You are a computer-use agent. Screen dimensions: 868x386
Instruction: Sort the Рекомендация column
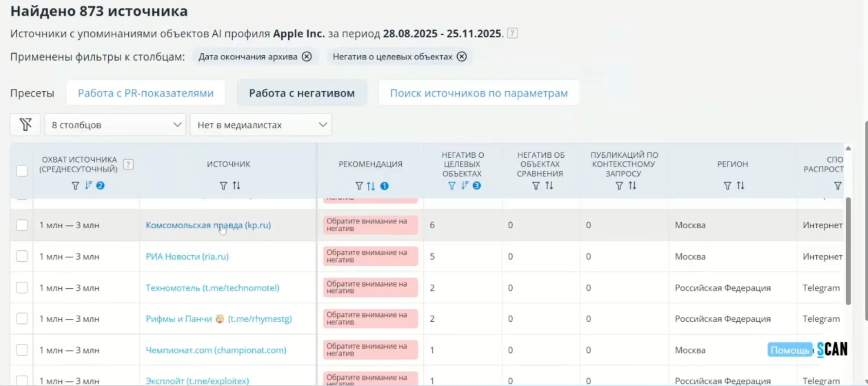pyautogui.click(x=371, y=186)
